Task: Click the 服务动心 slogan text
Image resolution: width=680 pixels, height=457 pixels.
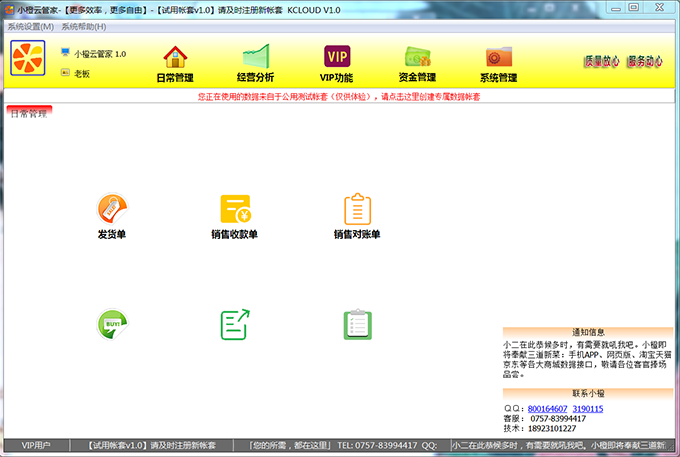Action: 645,61
